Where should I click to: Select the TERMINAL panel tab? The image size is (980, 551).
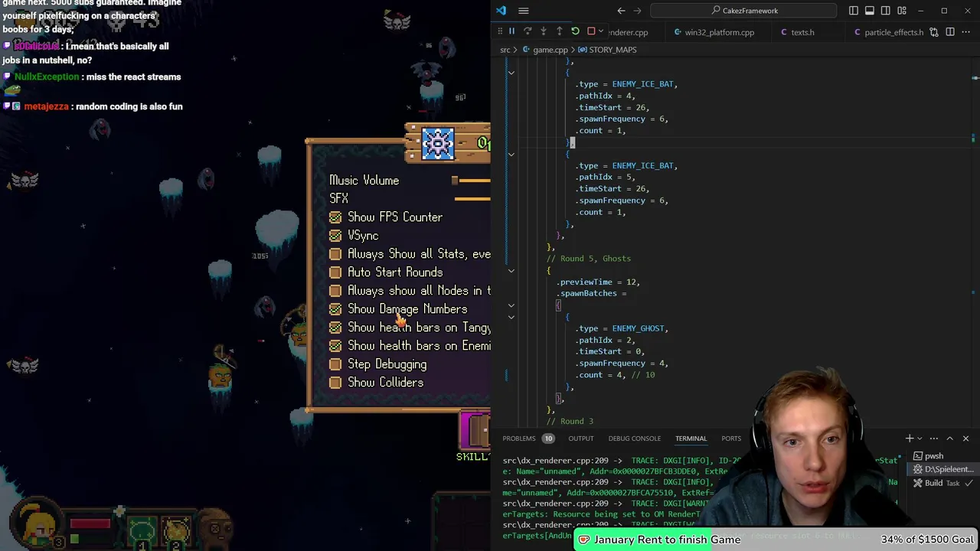click(691, 439)
